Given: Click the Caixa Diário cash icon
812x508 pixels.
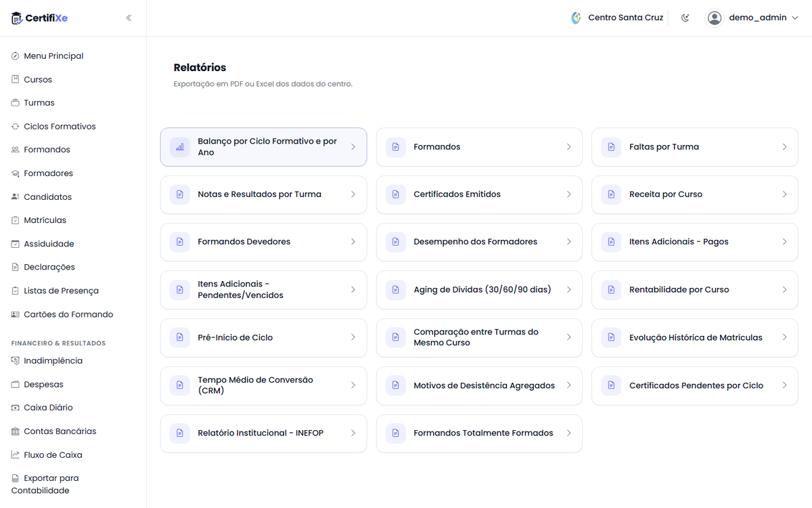Looking at the screenshot, I should (x=16, y=408).
